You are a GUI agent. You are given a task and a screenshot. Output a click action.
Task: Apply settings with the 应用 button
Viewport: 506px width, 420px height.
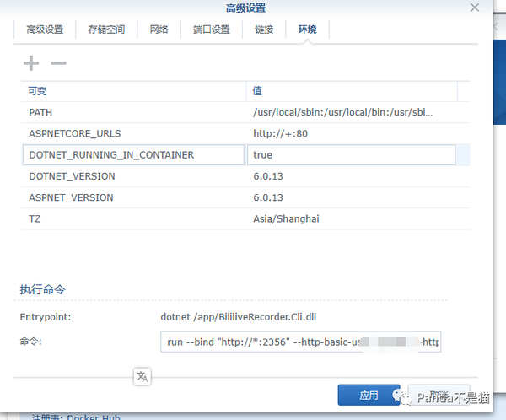pos(369,396)
